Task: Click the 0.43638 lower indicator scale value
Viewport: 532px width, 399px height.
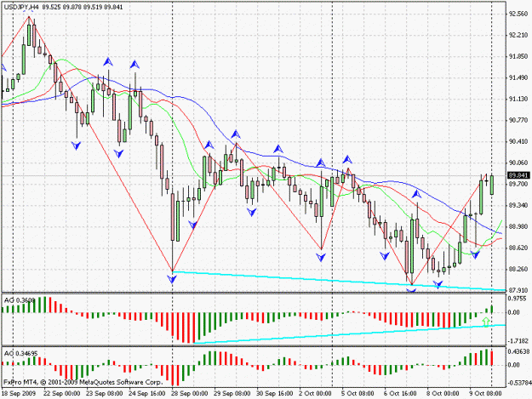Action: coord(518,351)
